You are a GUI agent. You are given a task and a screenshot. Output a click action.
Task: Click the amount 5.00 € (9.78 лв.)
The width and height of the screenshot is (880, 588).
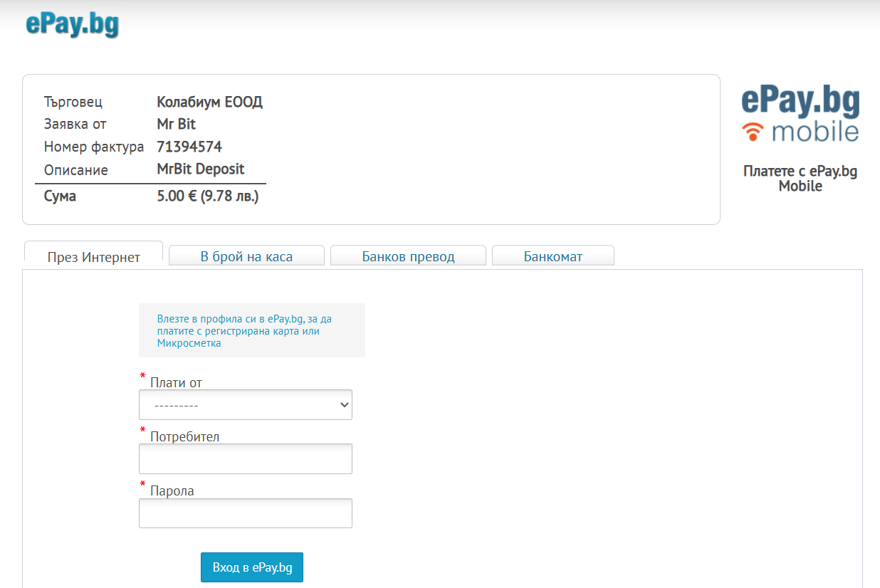pyautogui.click(x=208, y=196)
